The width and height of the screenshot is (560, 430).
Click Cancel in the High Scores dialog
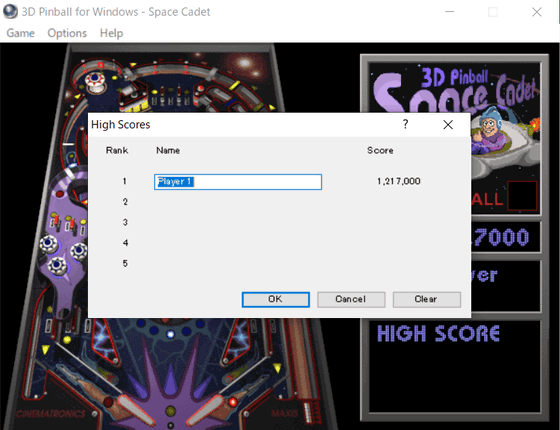pos(351,299)
